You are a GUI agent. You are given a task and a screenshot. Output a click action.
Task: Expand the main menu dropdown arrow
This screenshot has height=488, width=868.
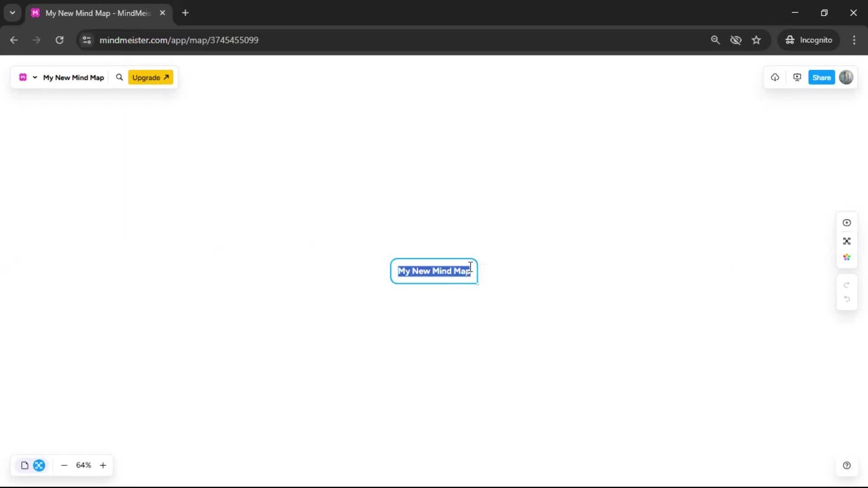(x=35, y=77)
